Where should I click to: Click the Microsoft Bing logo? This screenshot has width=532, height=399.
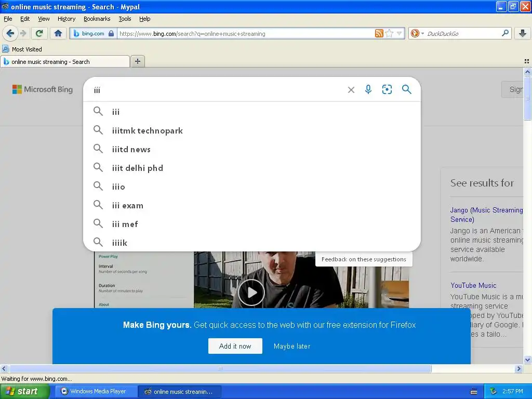click(43, 89)
